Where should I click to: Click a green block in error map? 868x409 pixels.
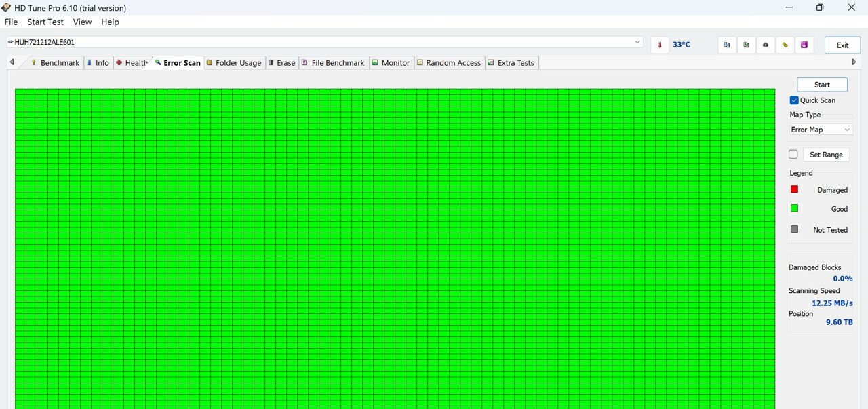click(393, 244)
